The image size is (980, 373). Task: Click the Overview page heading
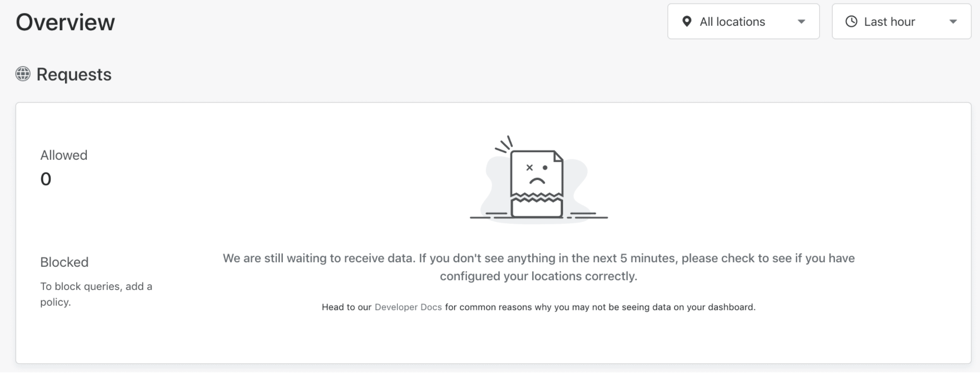(65, 22)
